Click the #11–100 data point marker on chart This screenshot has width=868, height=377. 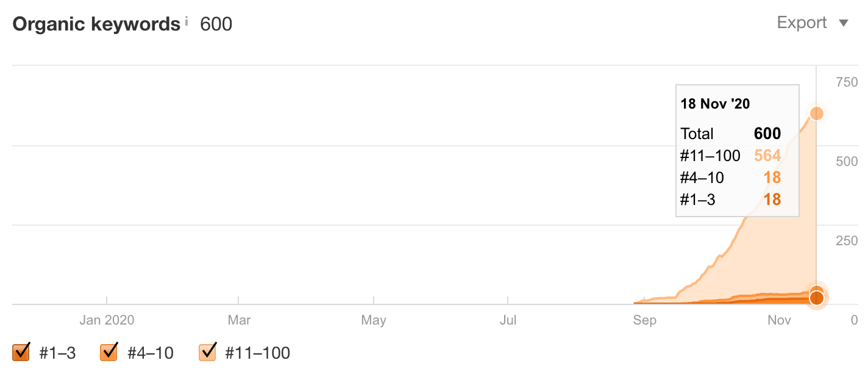coord(817,113)
